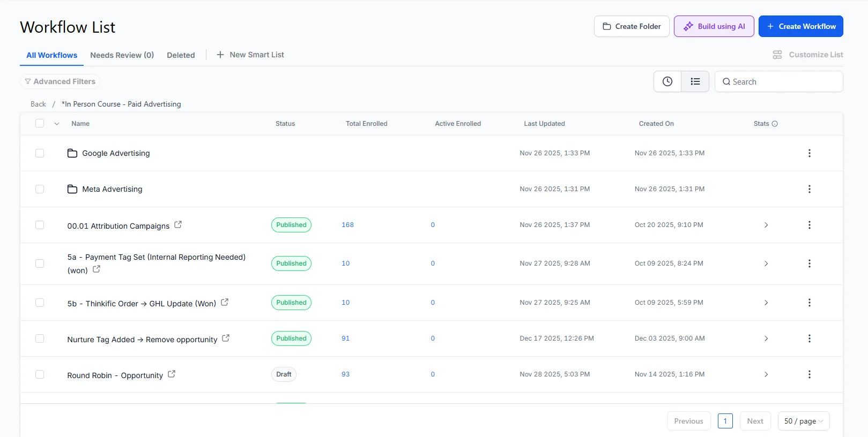Toggle the select-all checkbox in table header
Viewport: 868px width, 437px height.
40,123
